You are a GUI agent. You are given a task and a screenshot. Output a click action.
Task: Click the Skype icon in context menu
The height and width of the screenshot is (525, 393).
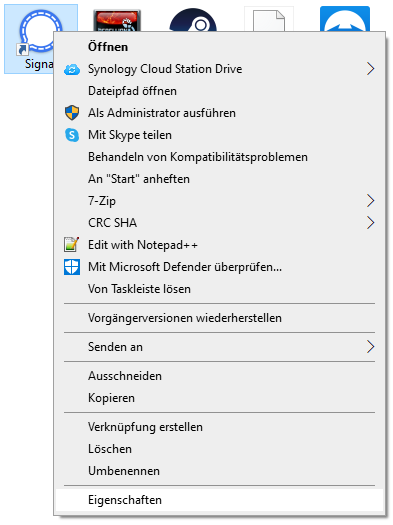tap(72, 135)
